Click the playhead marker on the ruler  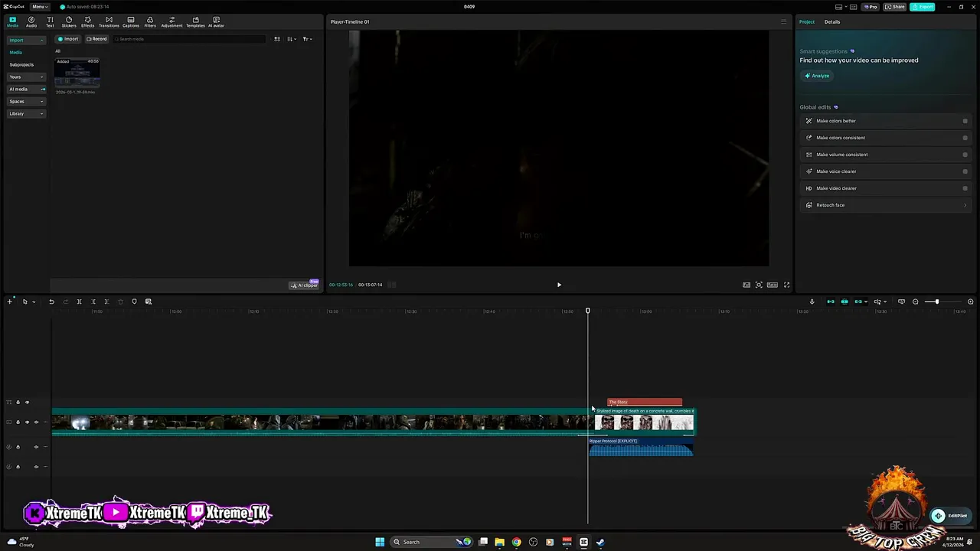pyautogui.click(x=588, y=311)
